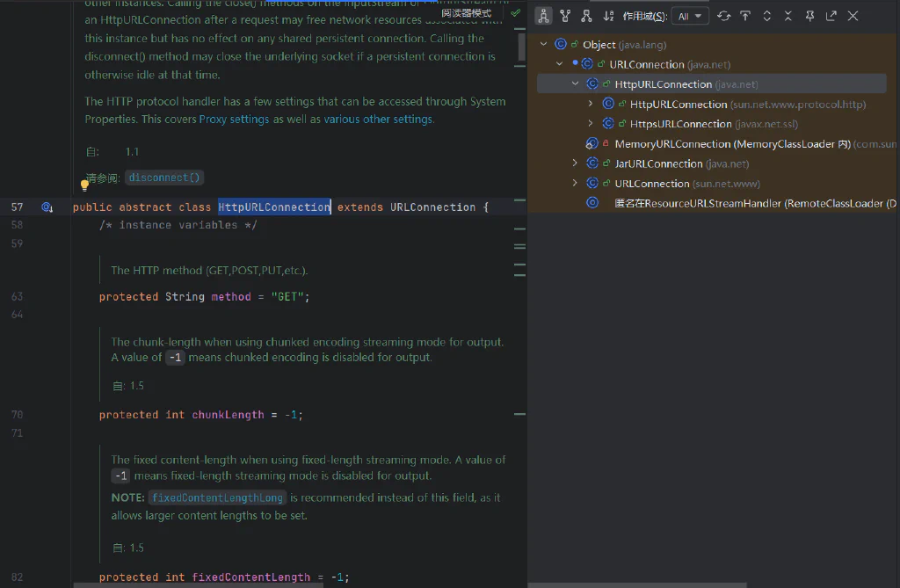Click the yellow intention lightbulb
This screenshot has width=900, height=588.
(x=84, y=185)
